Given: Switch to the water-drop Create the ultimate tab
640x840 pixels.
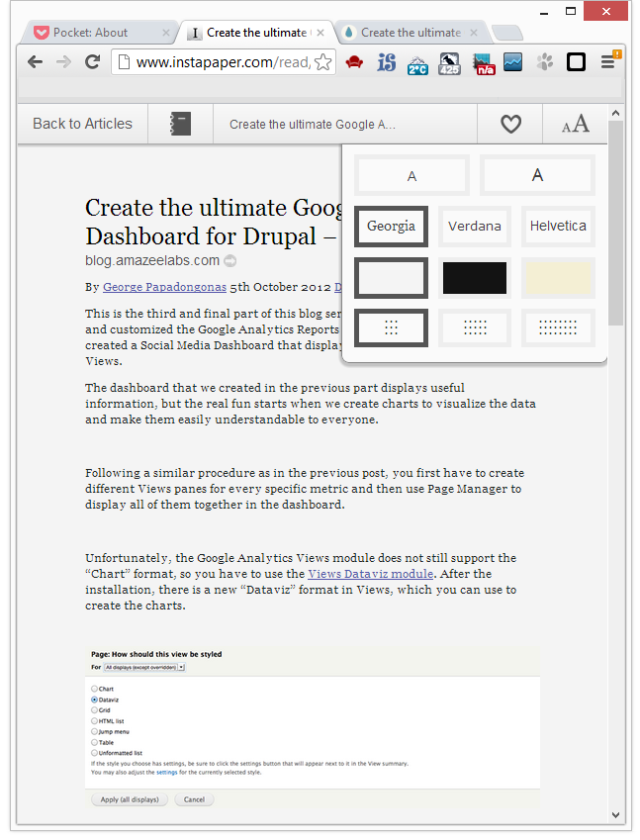Looking at the screenshot, I should coord(411,33).
